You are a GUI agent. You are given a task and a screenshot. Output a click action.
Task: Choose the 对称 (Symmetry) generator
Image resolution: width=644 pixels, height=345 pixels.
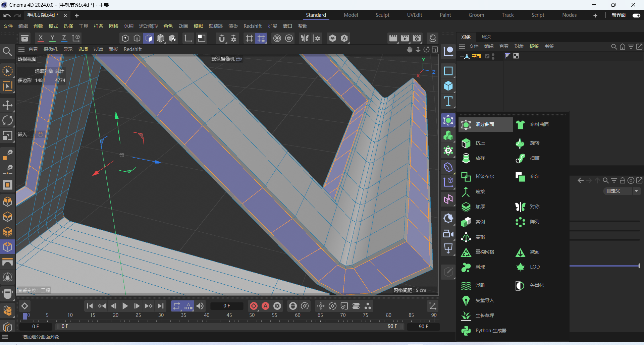(x=520, y=207)
